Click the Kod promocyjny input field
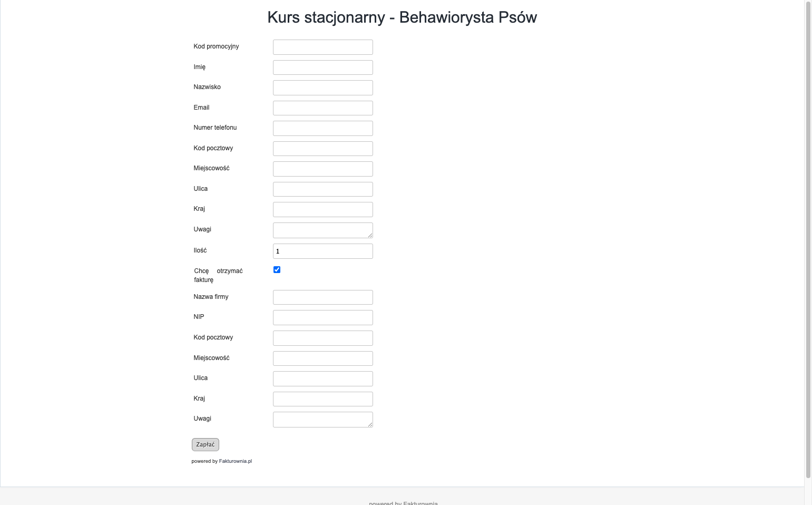812x505 pixels. [322, 47]
